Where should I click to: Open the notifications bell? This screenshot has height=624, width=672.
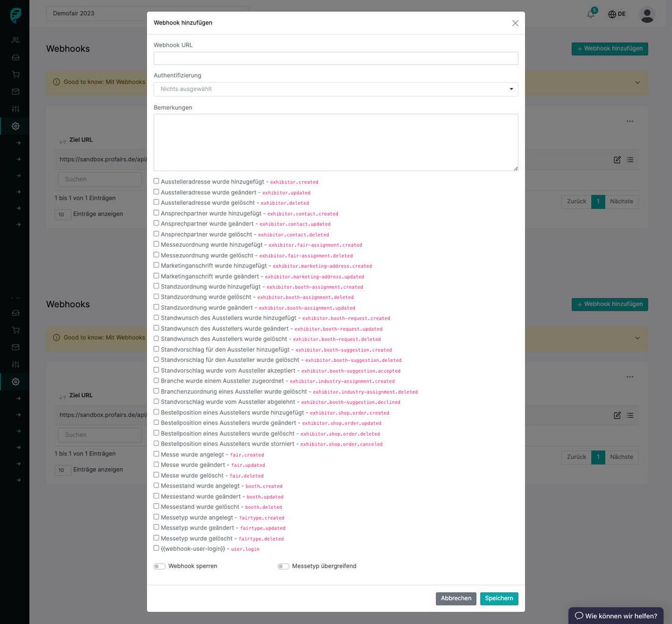pos(590,14)
